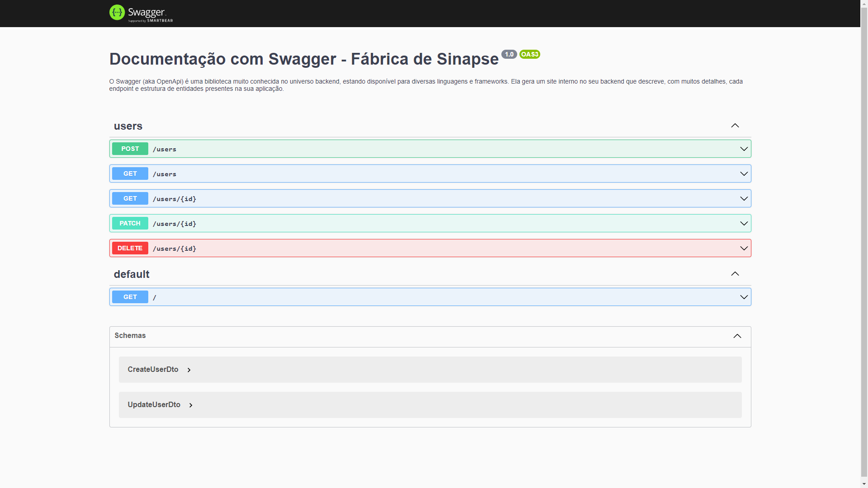Image resolution: width=868 pixels, height=488 pixels.
Task: Click the red DELETE method badge
Action: point(130,248)
